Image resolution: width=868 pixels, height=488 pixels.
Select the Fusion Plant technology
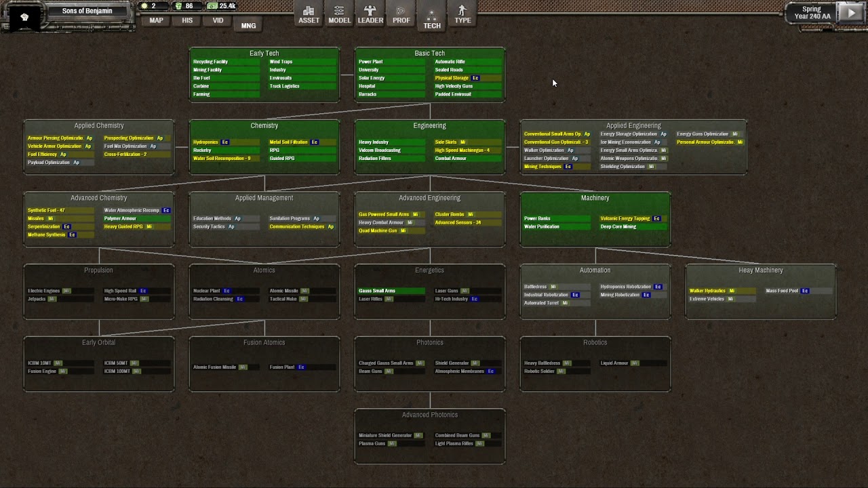click(x=302, y=367)
